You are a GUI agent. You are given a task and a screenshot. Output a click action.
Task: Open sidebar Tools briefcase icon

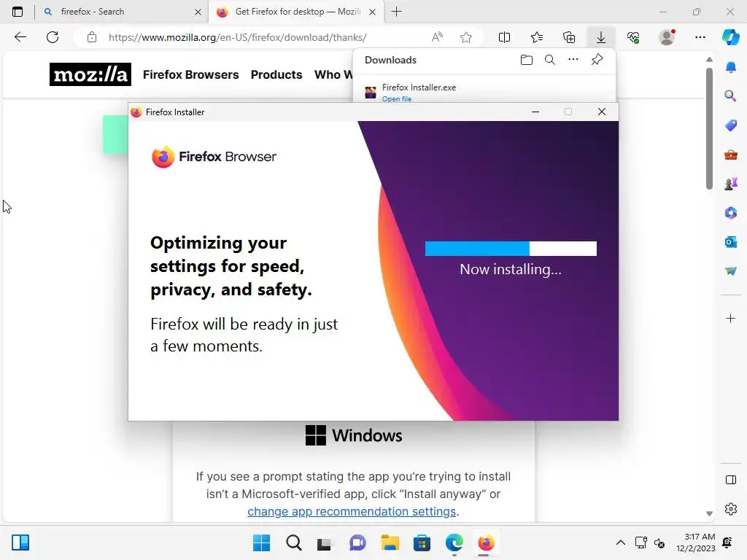(x=731, y=155)
